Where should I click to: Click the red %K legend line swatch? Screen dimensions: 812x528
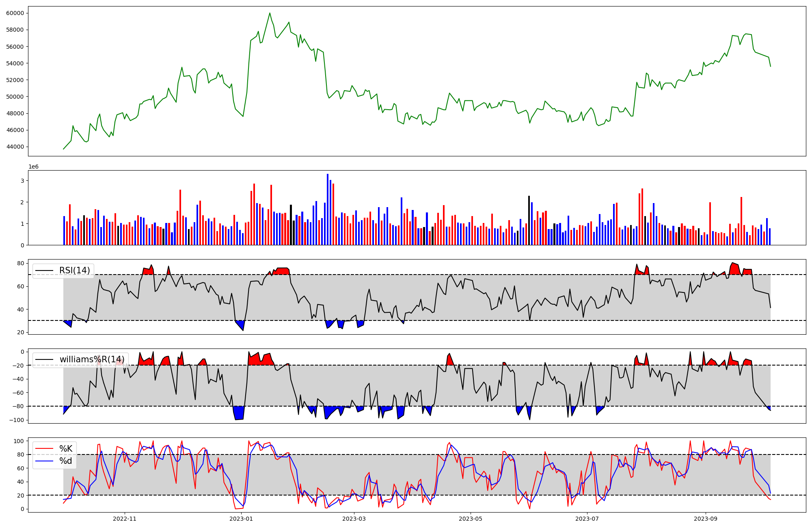tap(44, 448)
